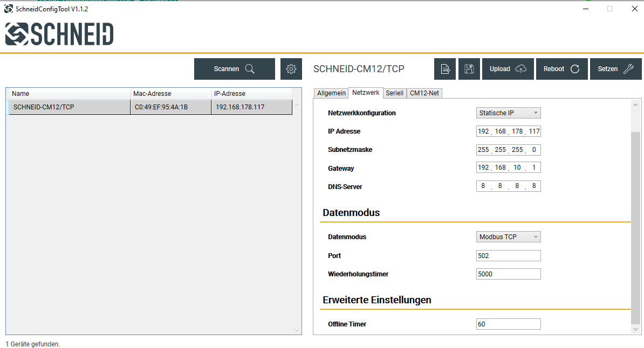The height and width of the screenshot is (348, 644).
Task: Click the Offline Timer input field
Action: [x=509, y=324]
